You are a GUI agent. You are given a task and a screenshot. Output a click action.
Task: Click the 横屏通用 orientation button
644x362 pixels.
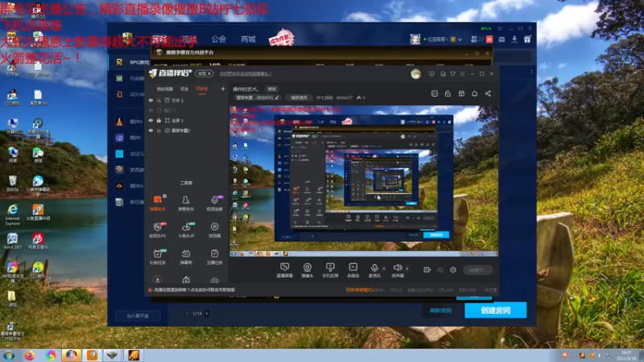299,97
